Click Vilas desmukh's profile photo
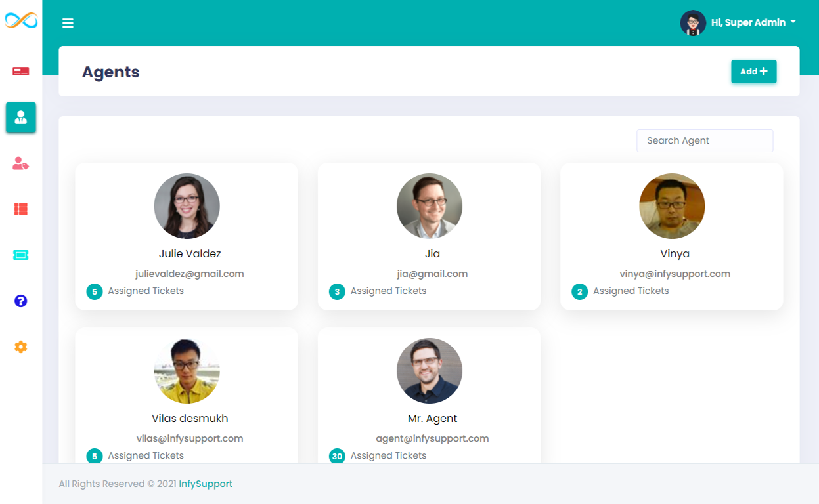This screenshot has height=504, width=819. [187, 370]
